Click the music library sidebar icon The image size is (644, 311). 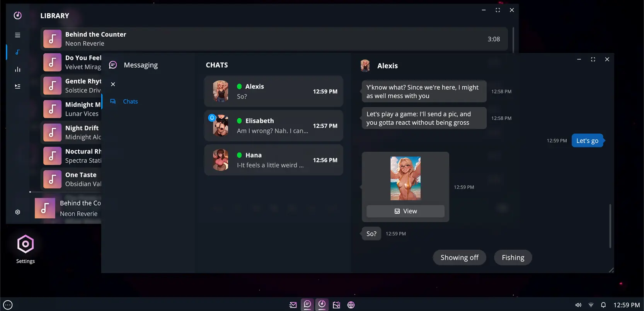pos(17,52)
